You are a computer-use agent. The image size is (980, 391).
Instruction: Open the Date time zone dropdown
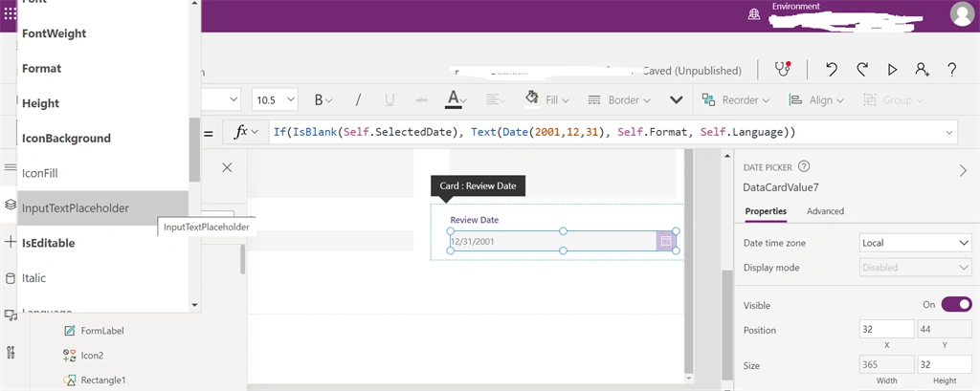pos(916,243)
